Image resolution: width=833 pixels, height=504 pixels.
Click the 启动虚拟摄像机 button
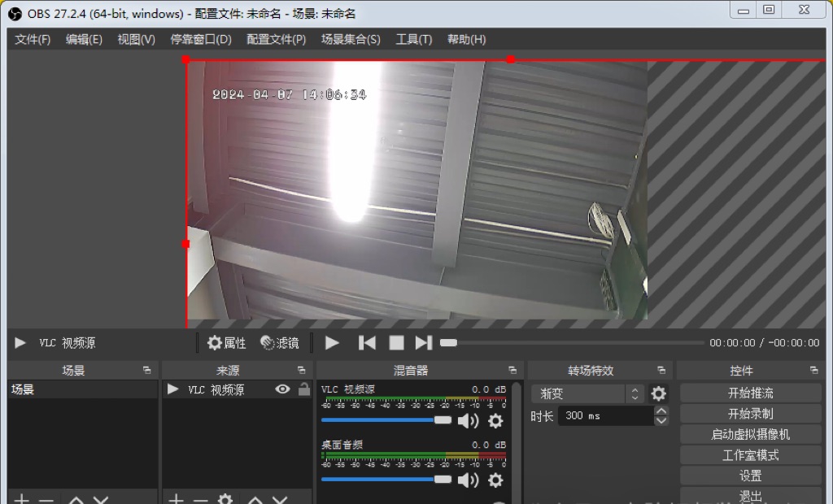750,435
